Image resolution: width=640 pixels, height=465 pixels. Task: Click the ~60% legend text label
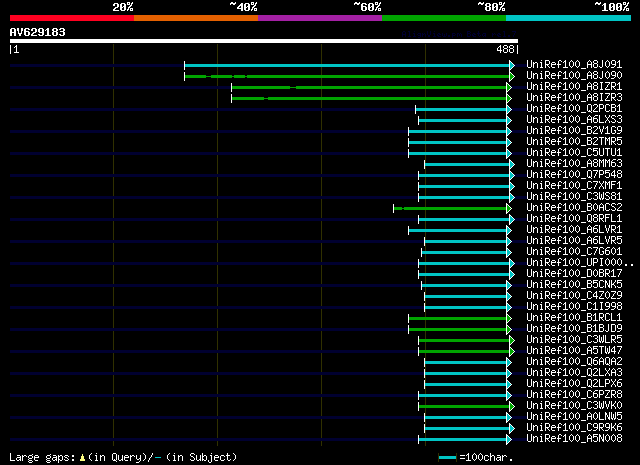(x=367, y=7)
